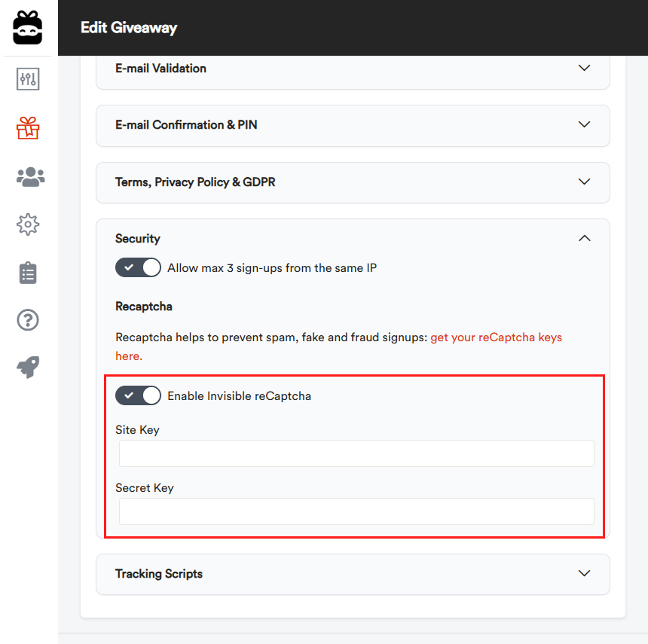Click the word Recaptcha heading
Image resolution: width=648 pixels, height=644 pixels.
(143, 307)
